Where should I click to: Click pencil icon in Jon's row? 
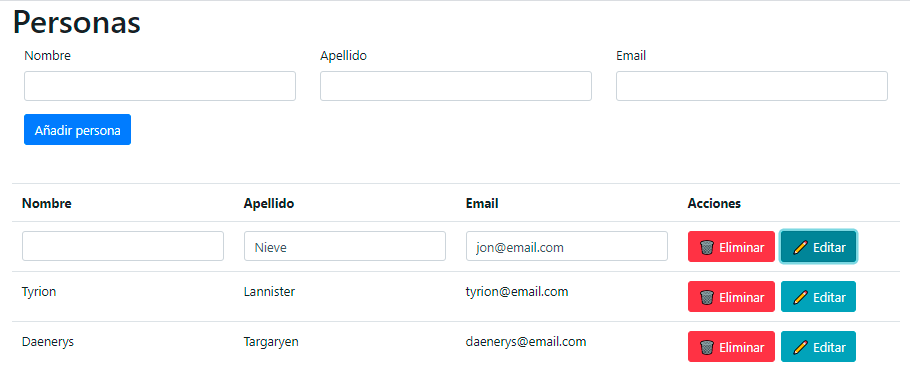[x=800, y=247]
